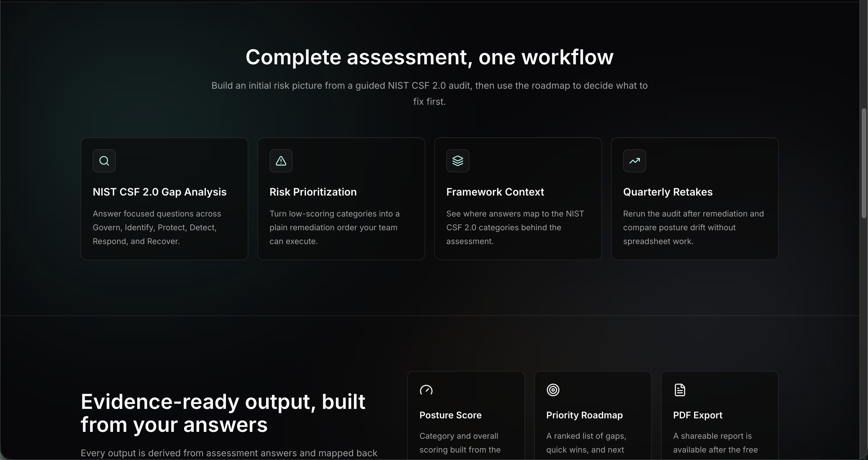The image size is (868, 460).
Task: Click the 'Rerun the audit after remediation' description
Action: [x=693, y=227]
